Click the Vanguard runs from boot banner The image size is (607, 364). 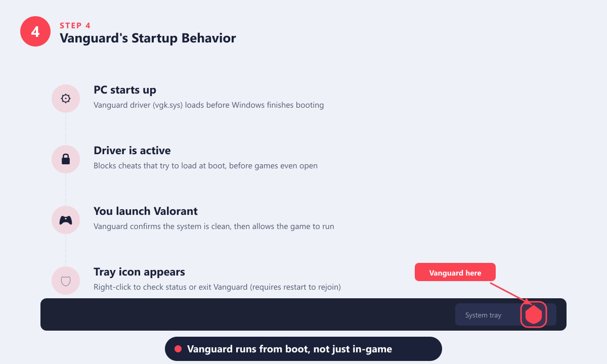tap(303, 349)
